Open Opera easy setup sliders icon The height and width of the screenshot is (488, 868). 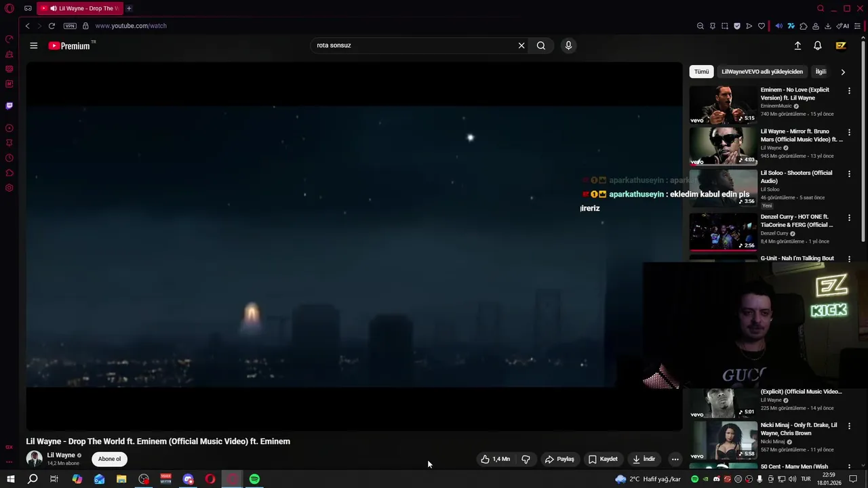point(857,26)
